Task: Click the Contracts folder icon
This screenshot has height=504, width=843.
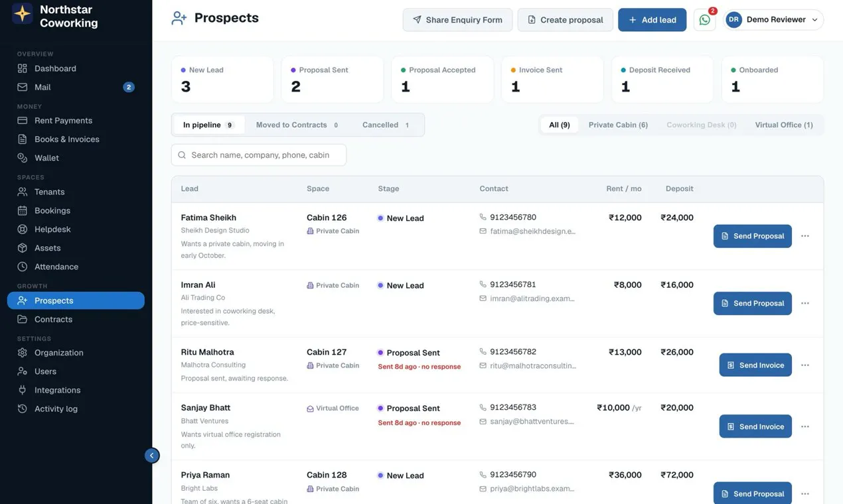Action: coord(23,319)
